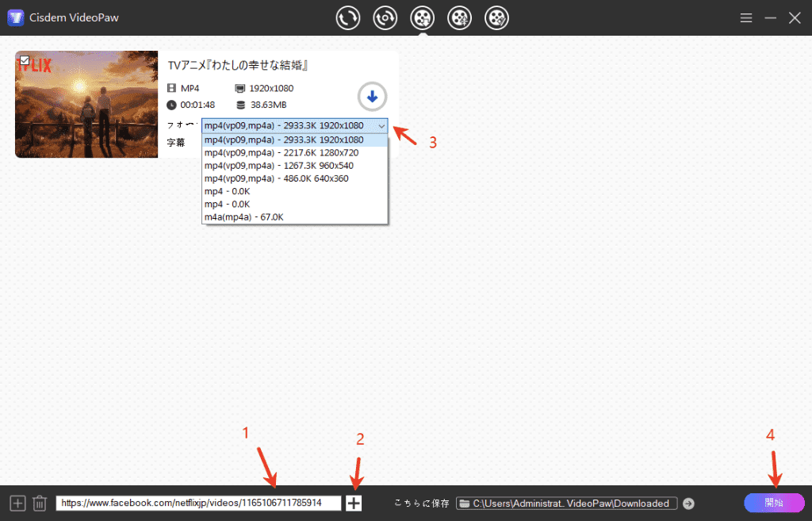Screen dimensions: 812x521
Task: Click the add file icon at bottom left
Action: (x=17, y=503)
